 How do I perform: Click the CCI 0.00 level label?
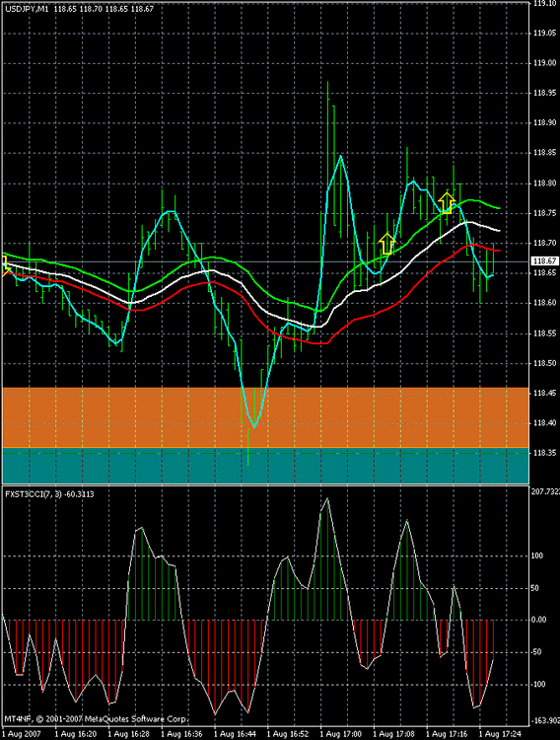tap(538, 620)
